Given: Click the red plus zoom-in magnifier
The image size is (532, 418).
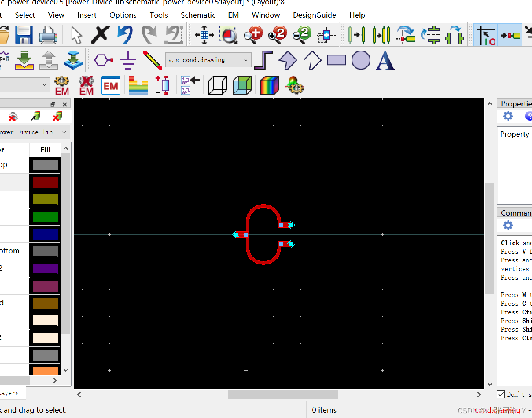Looking at the screenshot, I should click(253, 35).
